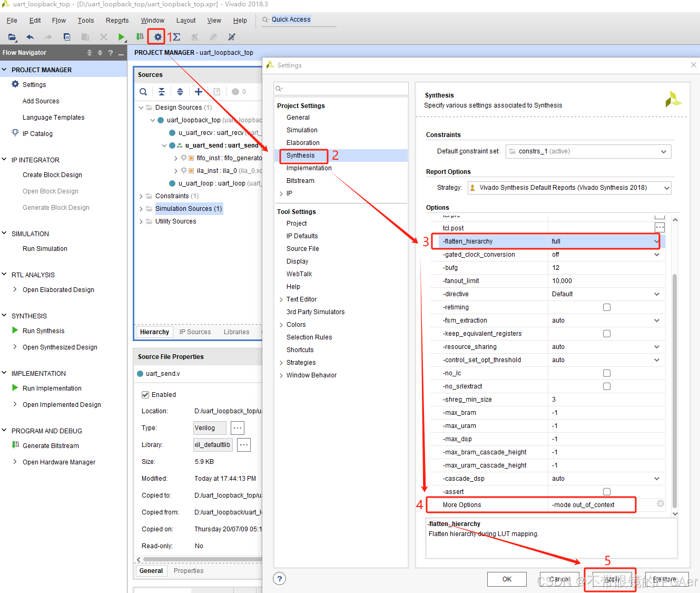Screen dimensions: 700x593
Task: Click the Generate Bitstream icon in Flow Navigator
Action: (x=15, y=445)
